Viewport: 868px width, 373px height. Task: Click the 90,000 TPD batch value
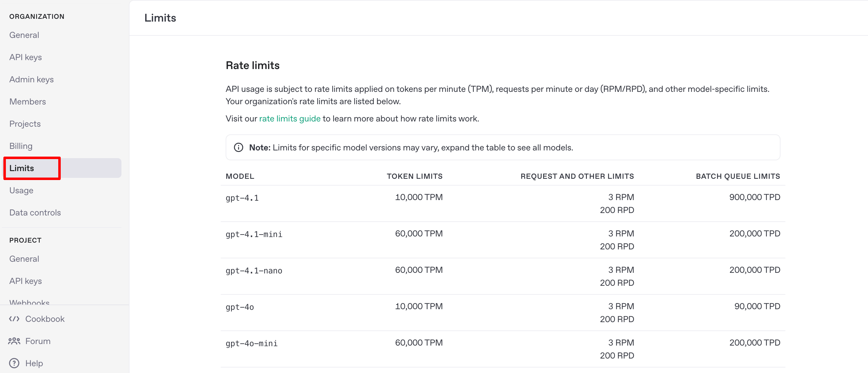757,306
